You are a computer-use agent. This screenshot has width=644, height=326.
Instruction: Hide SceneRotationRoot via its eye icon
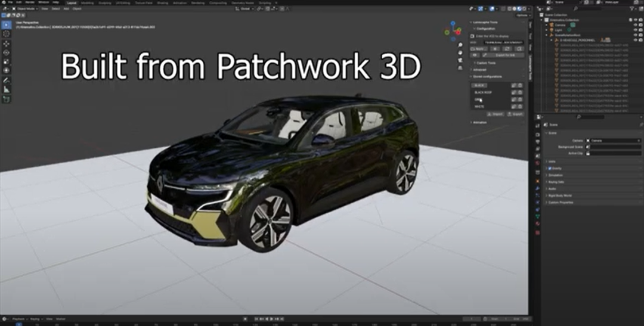636,35
